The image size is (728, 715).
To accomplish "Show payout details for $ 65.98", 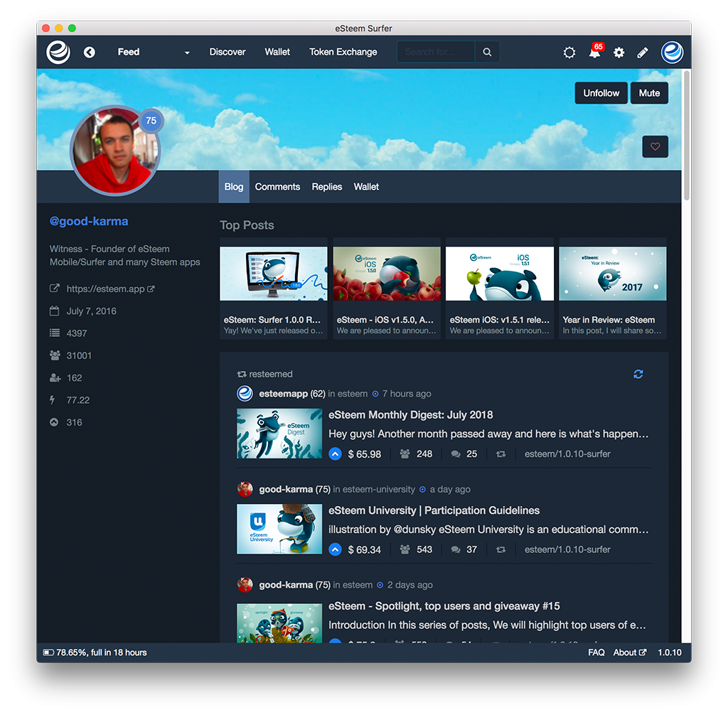I will click(365, 454).
